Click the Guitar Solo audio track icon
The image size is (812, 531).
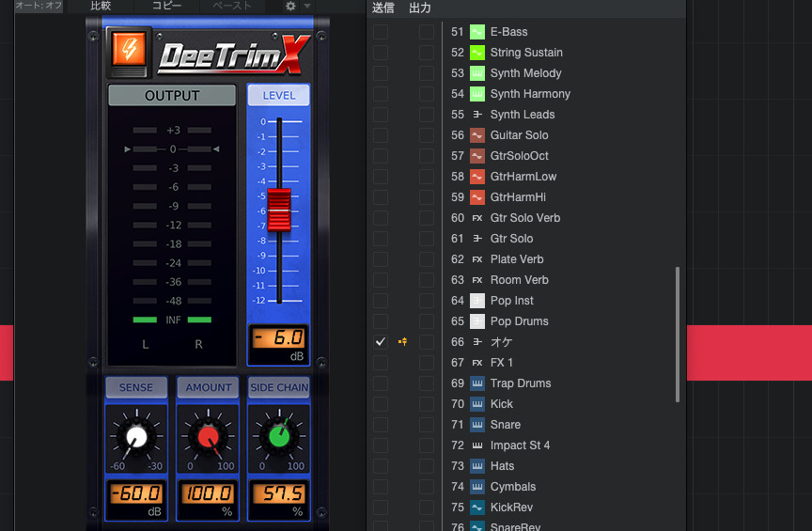pos(476,135)
